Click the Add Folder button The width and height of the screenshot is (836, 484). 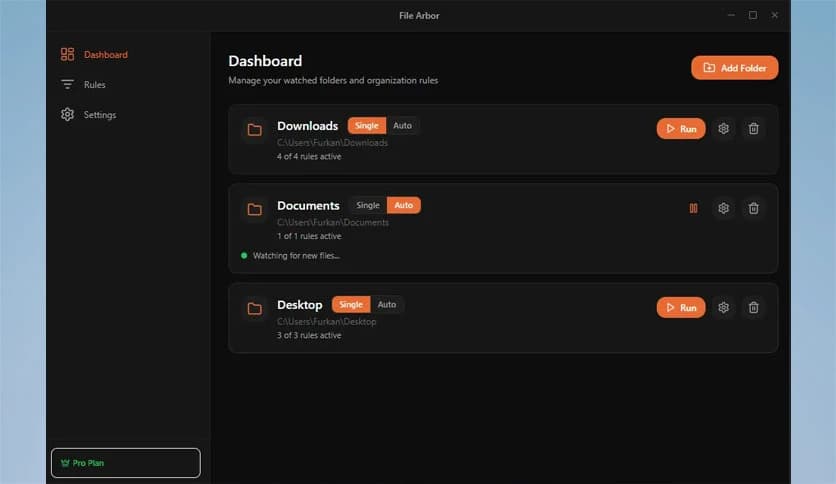735,68
